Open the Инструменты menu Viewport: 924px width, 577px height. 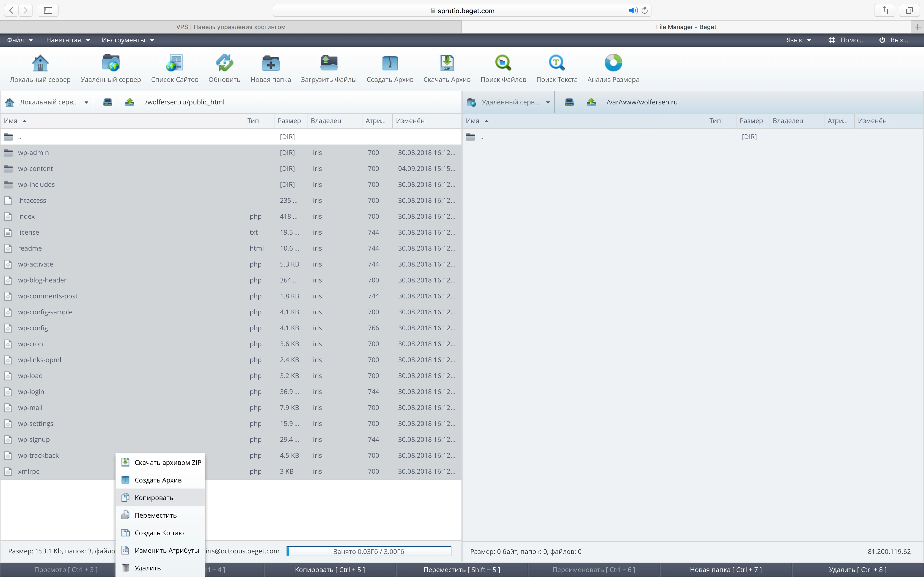[x=128, y=40]
